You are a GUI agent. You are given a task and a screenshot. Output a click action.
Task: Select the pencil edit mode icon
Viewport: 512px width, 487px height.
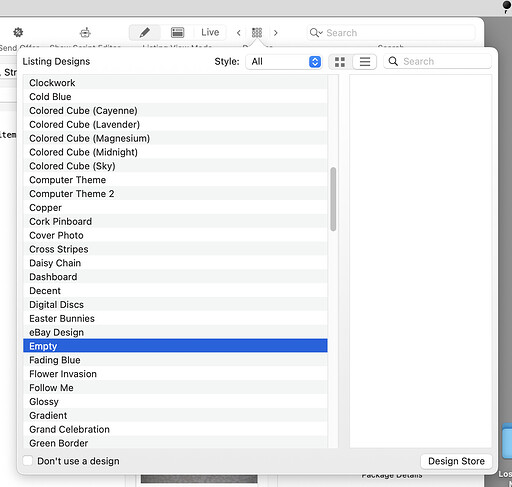click(145, 32)
